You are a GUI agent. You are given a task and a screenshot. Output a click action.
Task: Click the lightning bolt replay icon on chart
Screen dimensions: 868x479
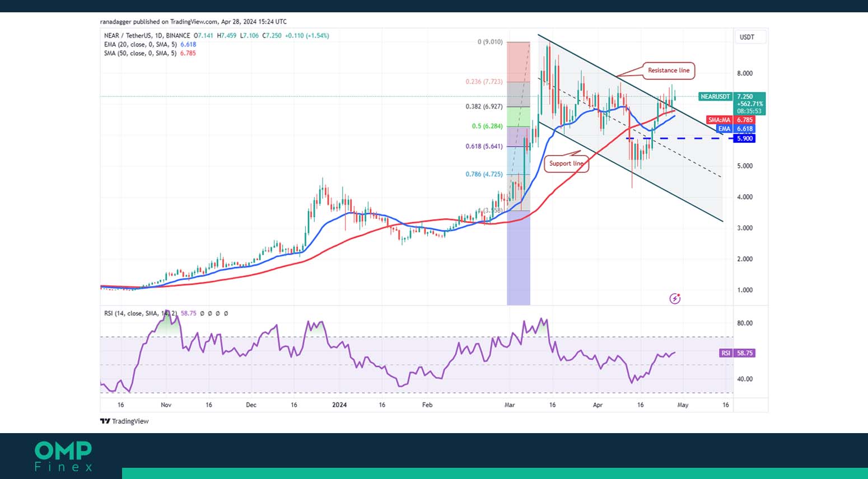(x=675, y=299)
